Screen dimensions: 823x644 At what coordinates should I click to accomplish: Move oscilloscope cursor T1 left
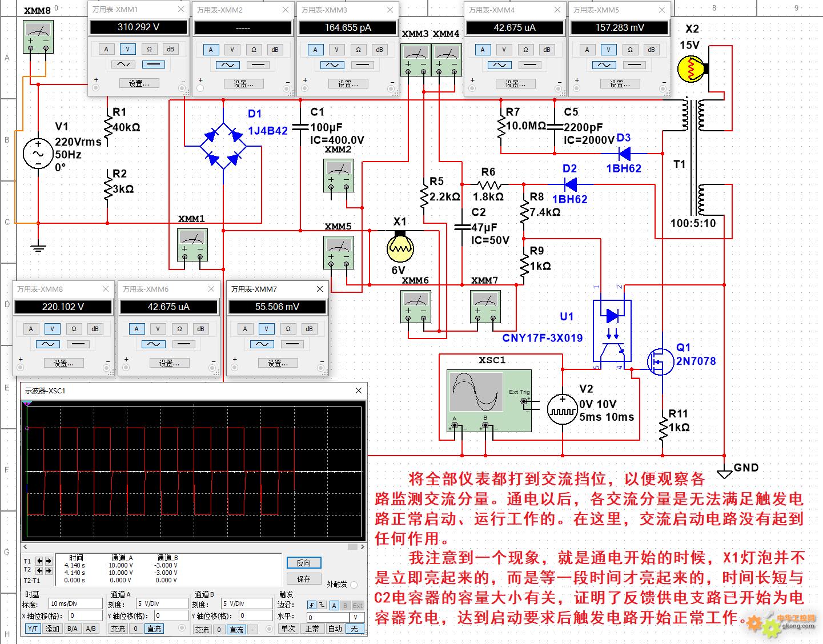point(39,561)
